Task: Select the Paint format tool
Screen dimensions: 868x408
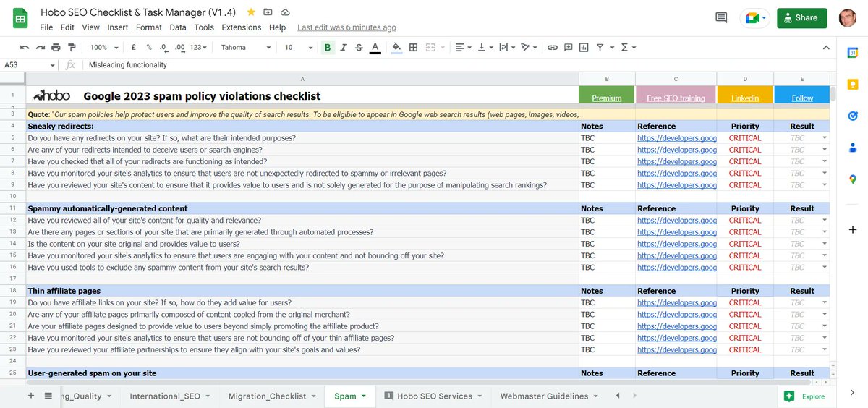Action: (x=71, y=48)
